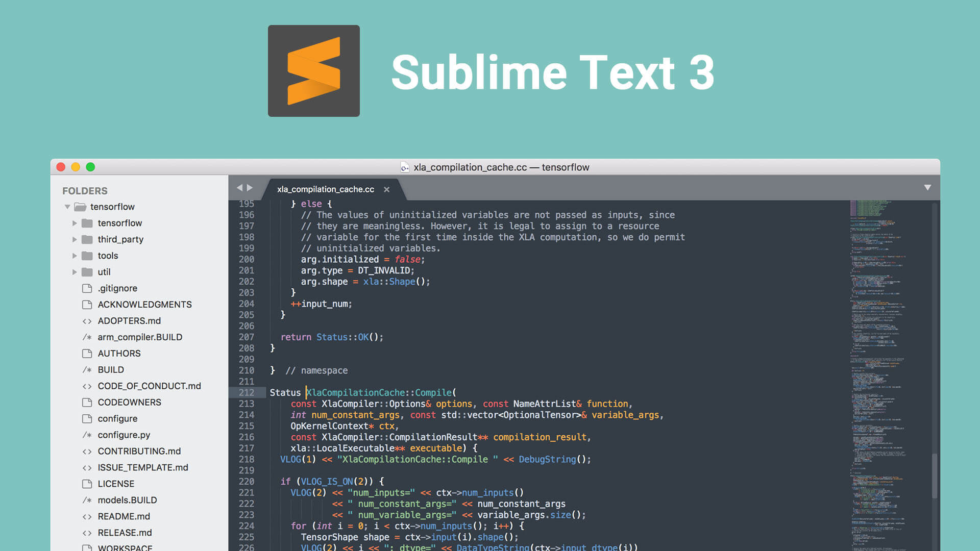Open CODE_OF_CONDUCT.md from sidebar
Image resolution: width=980 pixels, height=551 pixels.
click(x=149, y=386)
